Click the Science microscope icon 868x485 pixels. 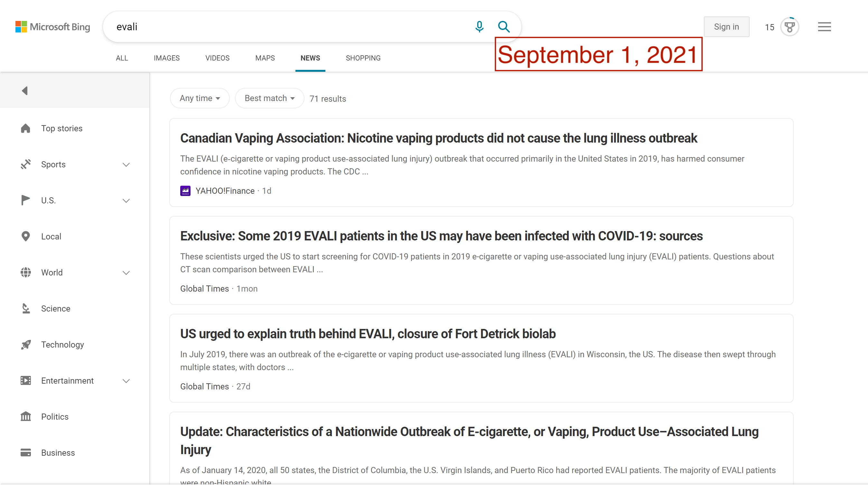(x=26, y=308)
